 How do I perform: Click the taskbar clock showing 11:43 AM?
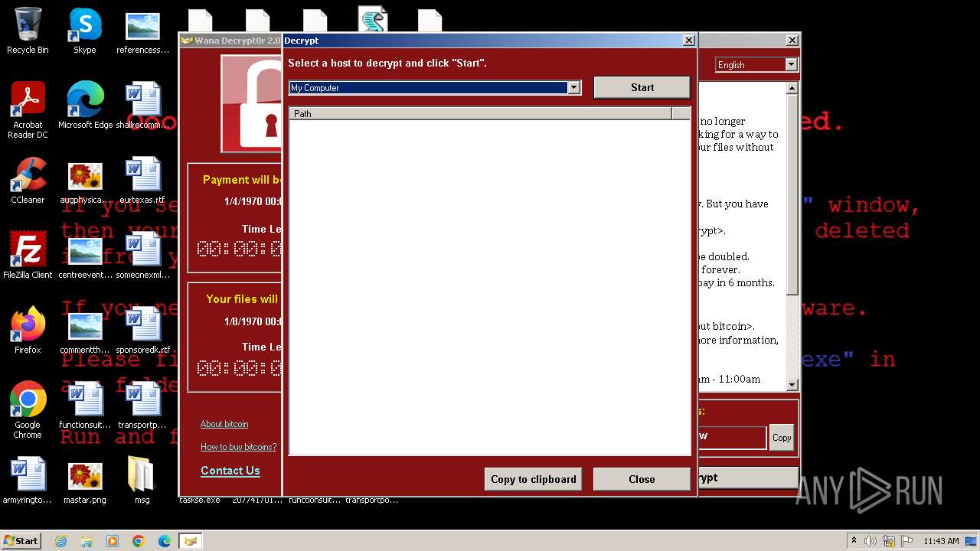tap(941, 541)
